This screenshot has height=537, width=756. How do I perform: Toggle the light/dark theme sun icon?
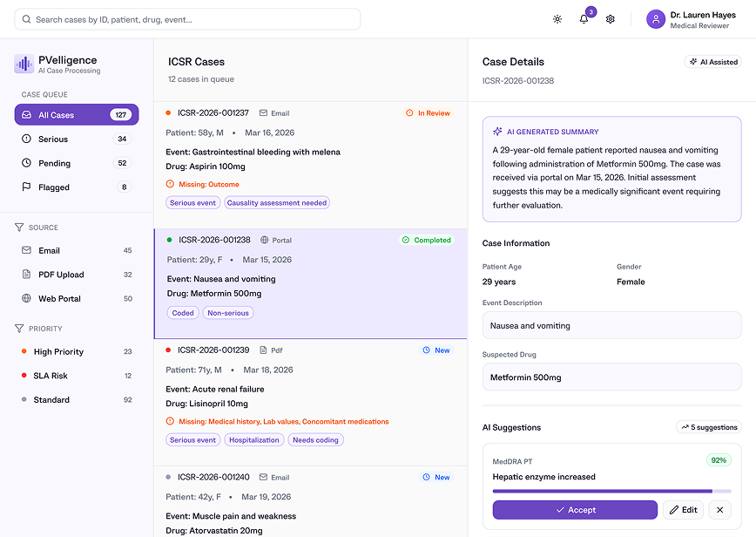[557, 19]
